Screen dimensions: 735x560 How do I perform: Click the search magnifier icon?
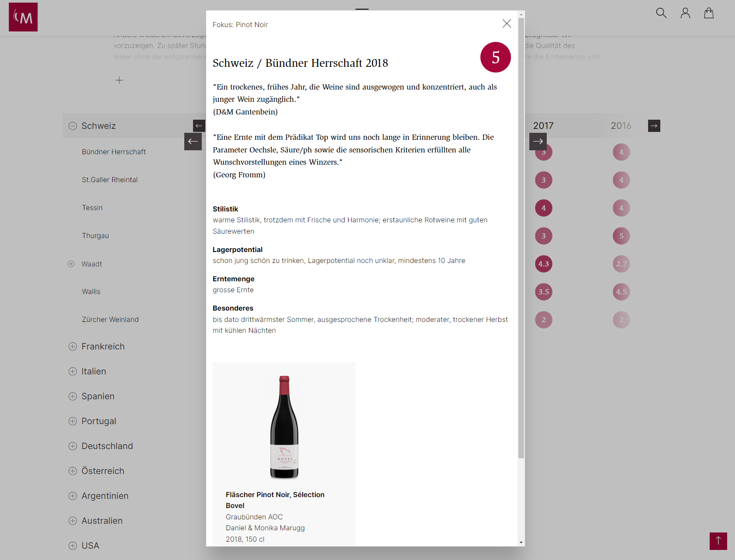click(661, 13)
